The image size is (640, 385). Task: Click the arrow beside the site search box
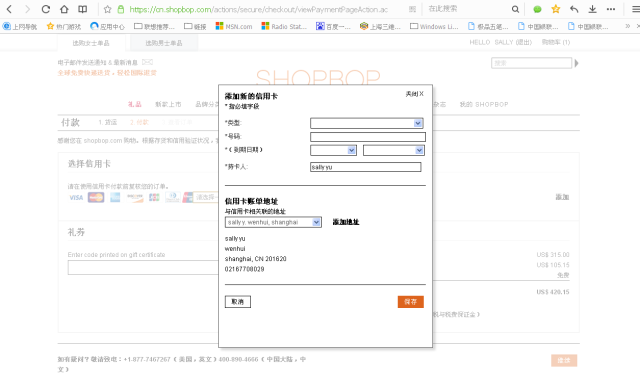tap(576, 63)
